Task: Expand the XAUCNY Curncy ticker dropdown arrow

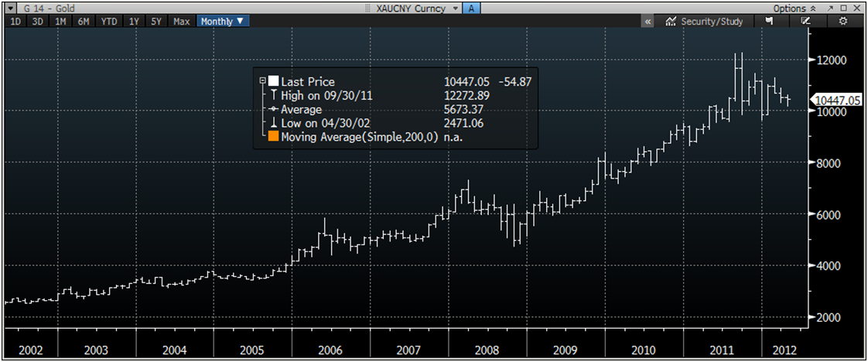Action: tap(455, 8)
